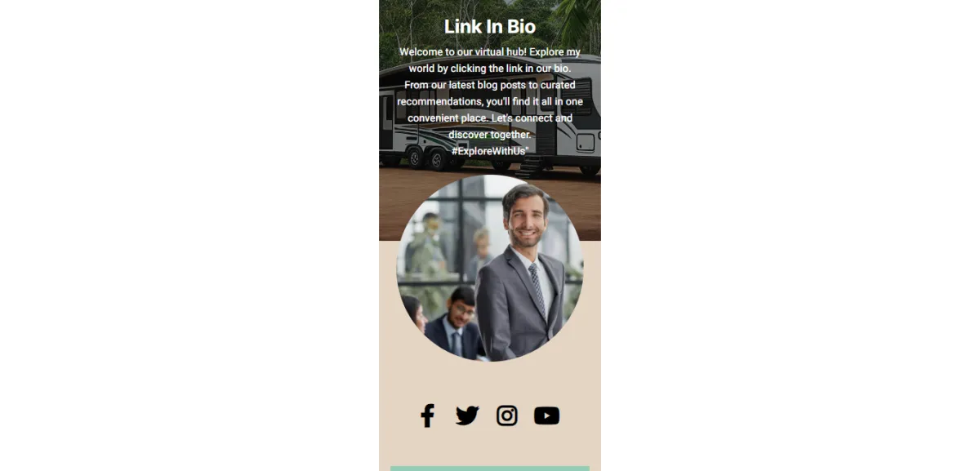Click the #ExploreWithUs hashtag text
The width and height of the screenshot is (980, 471).
(490, 151)
